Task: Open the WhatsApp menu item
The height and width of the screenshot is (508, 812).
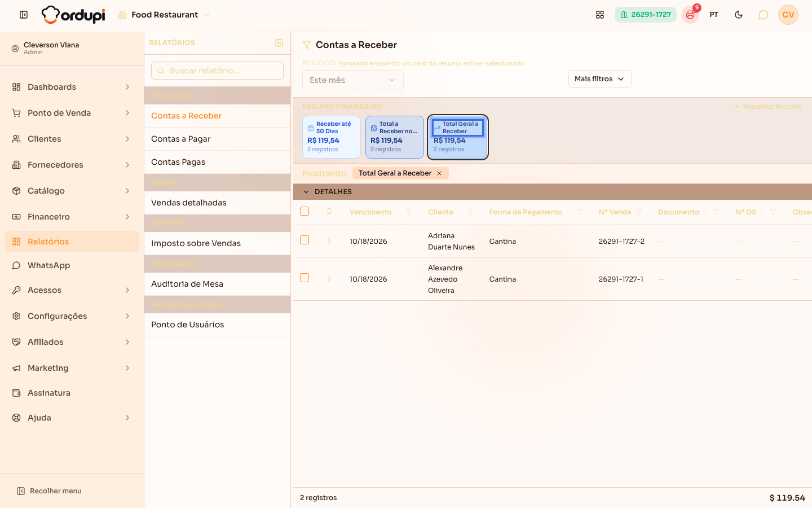Action: [72, 265]
